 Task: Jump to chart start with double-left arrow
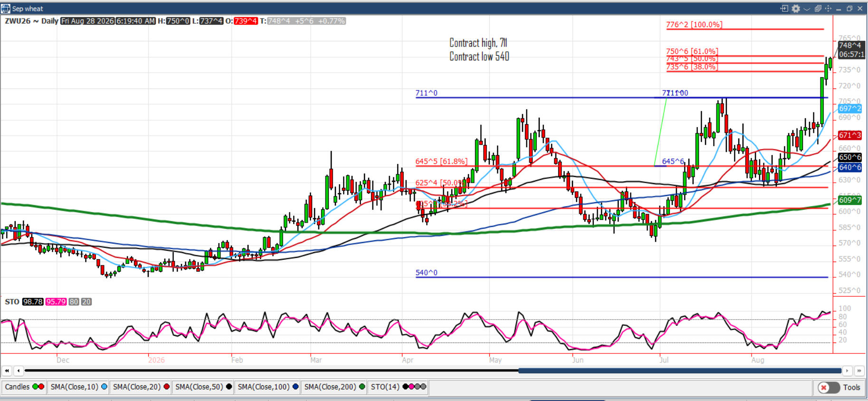point(7,371)
